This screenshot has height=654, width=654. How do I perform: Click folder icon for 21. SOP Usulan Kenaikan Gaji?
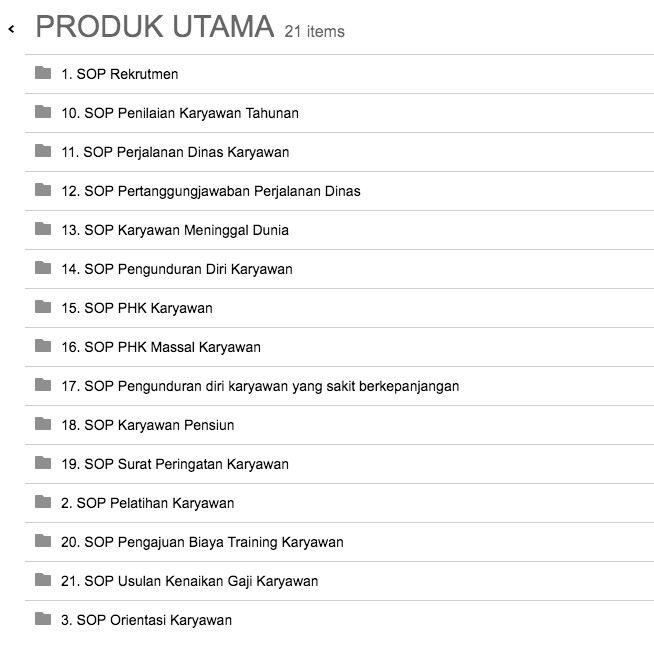pyautogui.click(x=43, y=580)
